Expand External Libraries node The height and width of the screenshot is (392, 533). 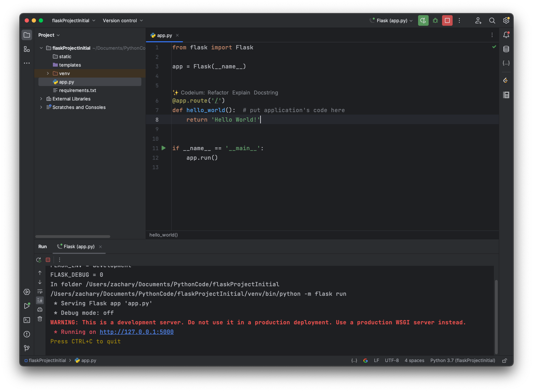coord(41,99)
